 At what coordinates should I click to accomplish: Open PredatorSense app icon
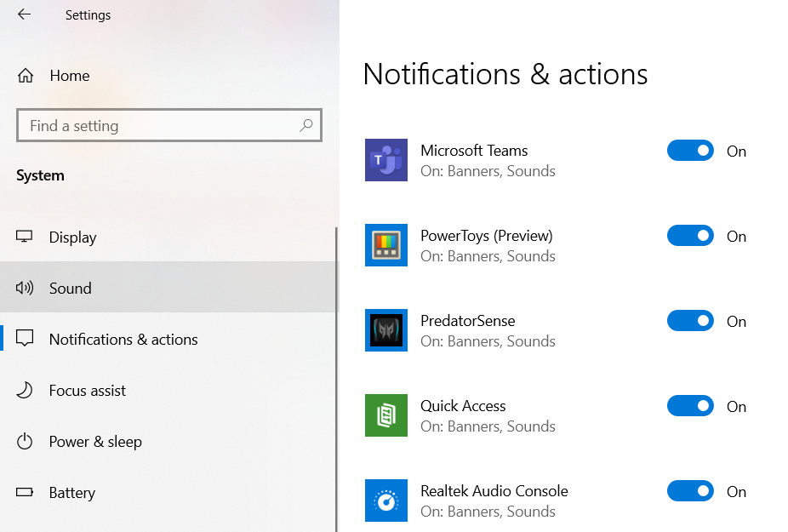click(386, 330)
